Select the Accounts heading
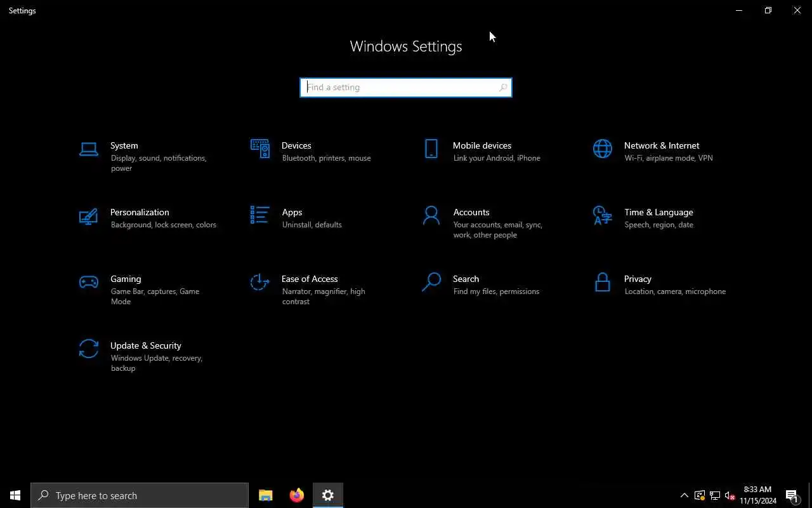 click(x=471, y=212)
